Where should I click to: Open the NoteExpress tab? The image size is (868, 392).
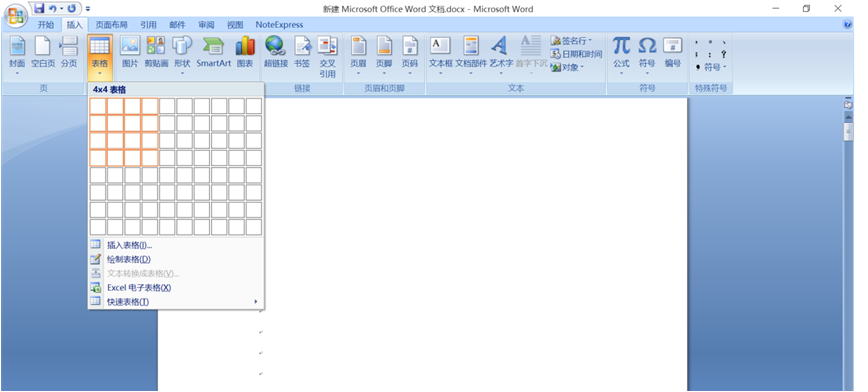tap(280, 25)
